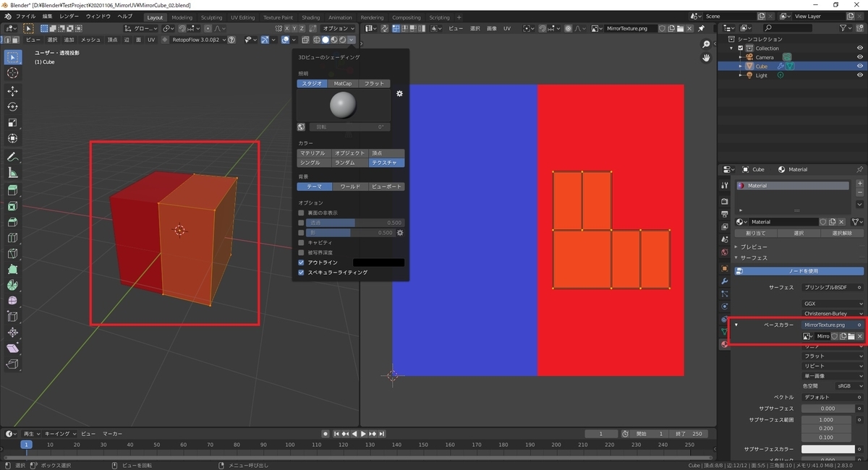Open the レンダー menu

[69, 16]
